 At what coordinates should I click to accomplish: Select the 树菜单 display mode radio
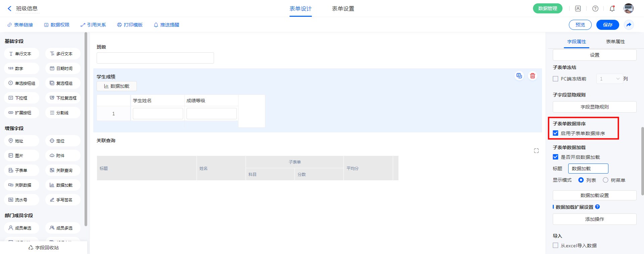coord(605,180)
